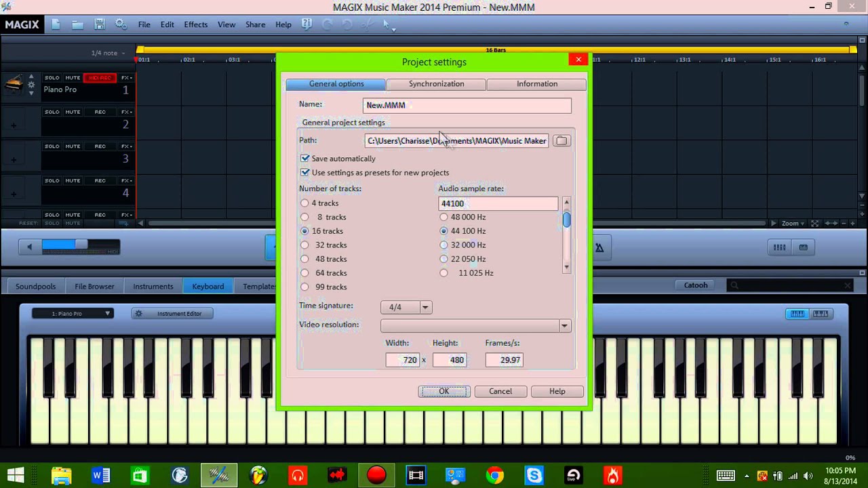Switch to the Synchronization tab
The width and height of the screenshot is (868, 488).
(437, 84)
